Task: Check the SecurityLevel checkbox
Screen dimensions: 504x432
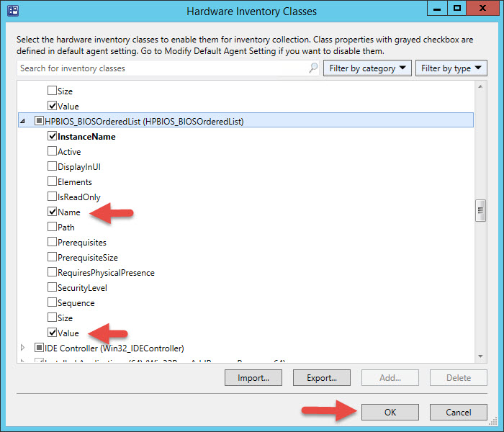Action: coord(52,288)
